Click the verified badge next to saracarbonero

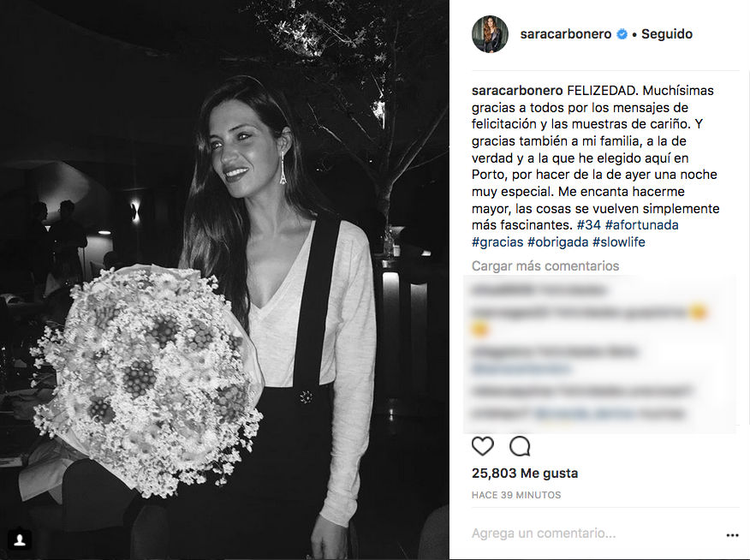(x=622, y=34)
